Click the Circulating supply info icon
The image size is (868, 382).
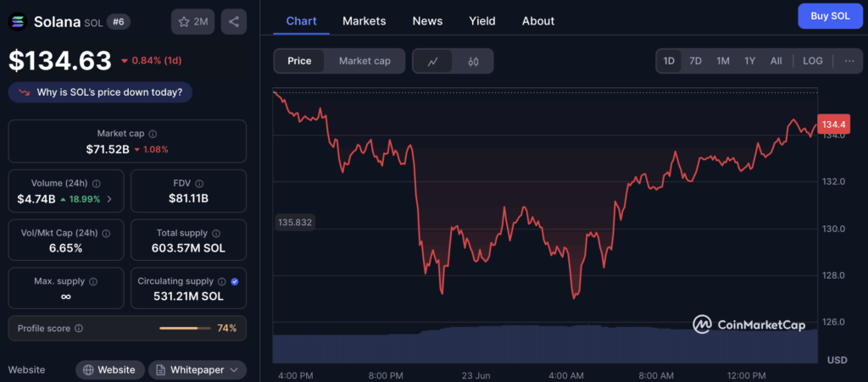pyautogui.click(x=222, y=281)
